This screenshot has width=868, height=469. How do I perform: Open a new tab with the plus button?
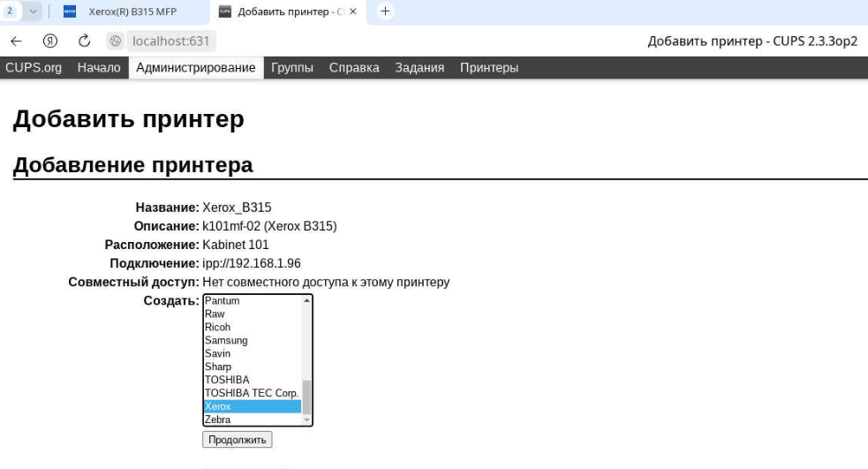click(385, 11)
